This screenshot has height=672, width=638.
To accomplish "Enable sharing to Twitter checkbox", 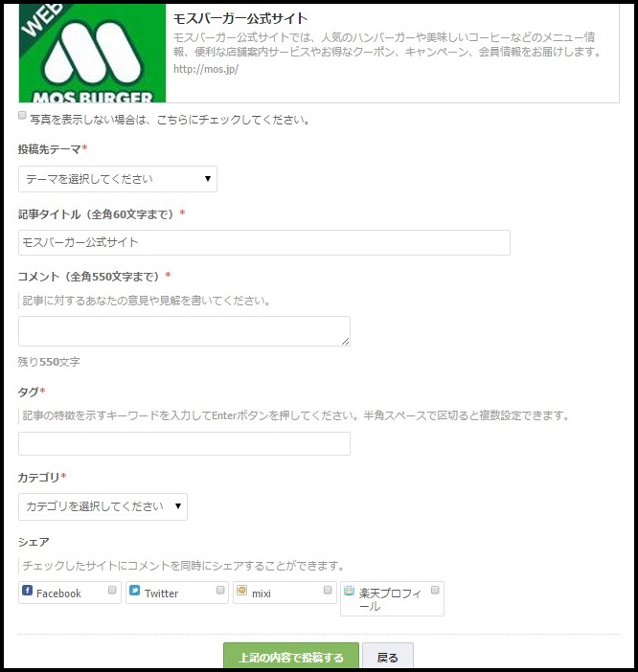I will coord(220,590).
